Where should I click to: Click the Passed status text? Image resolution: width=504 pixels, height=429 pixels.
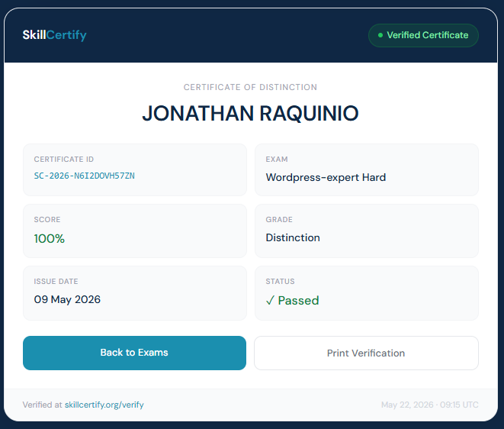point(298,300)
